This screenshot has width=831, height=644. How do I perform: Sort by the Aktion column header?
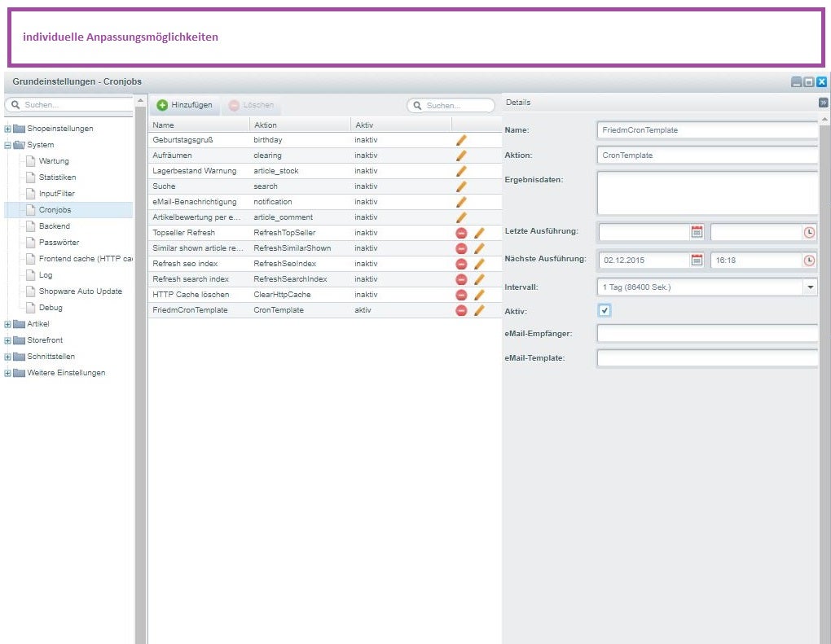(x=300, y=125)
